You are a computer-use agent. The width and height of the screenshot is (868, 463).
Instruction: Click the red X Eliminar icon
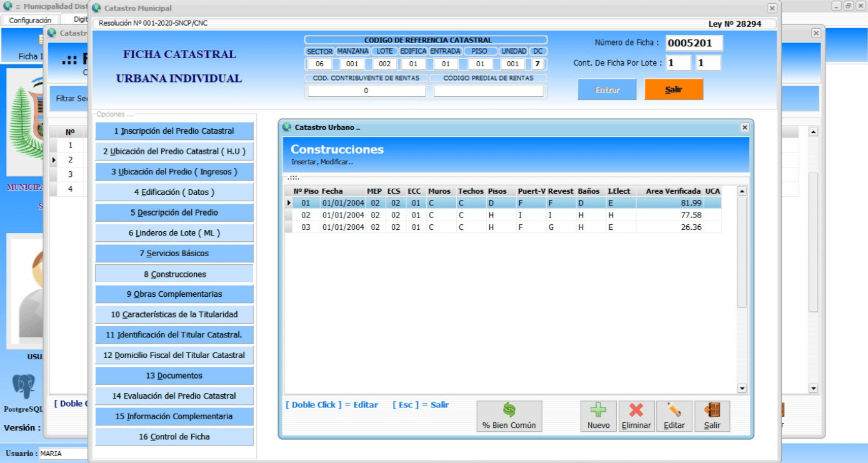(x=636, y=411)
